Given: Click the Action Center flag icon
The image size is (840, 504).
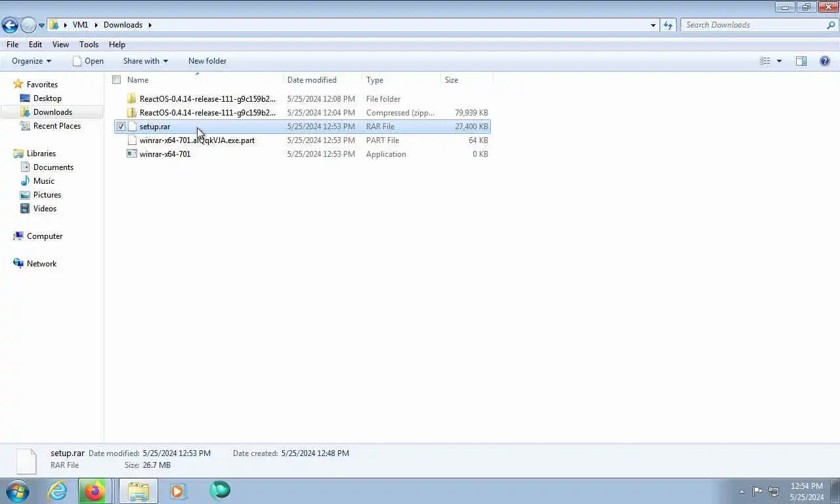Looking at the screenshot, I should [757, 491].
